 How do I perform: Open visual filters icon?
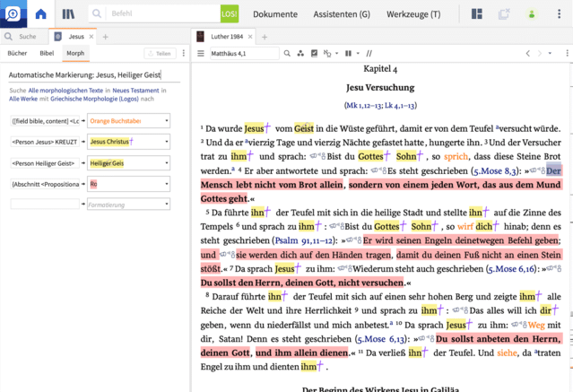click(x=300, y=54)
